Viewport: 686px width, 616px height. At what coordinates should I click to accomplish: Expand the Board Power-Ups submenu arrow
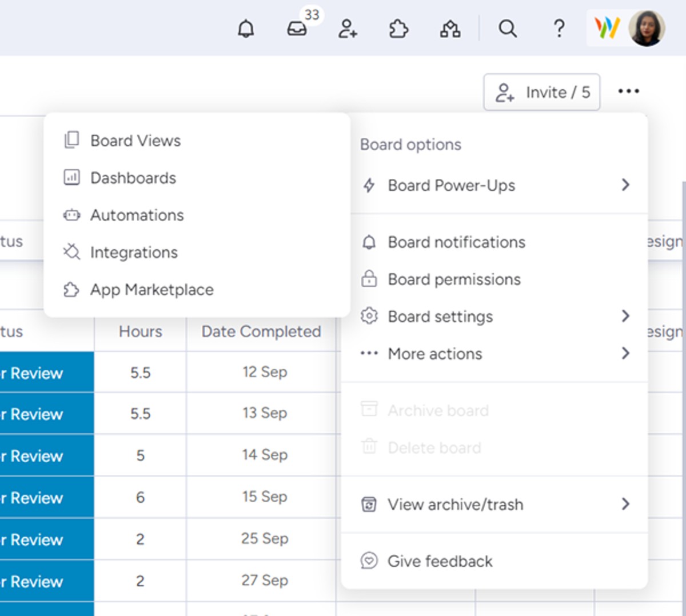(625, 185)
